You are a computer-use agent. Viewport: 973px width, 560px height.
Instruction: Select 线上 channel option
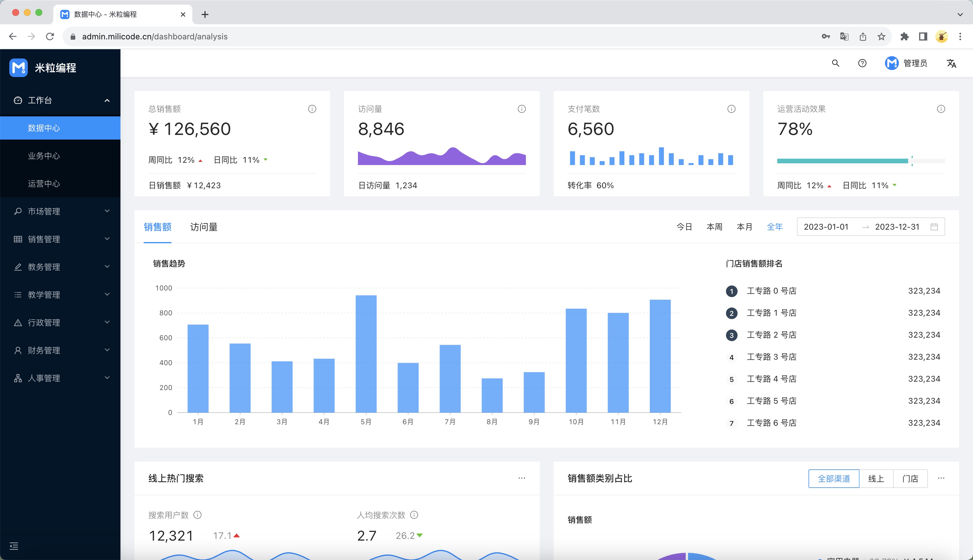click(x=876, y=478)
